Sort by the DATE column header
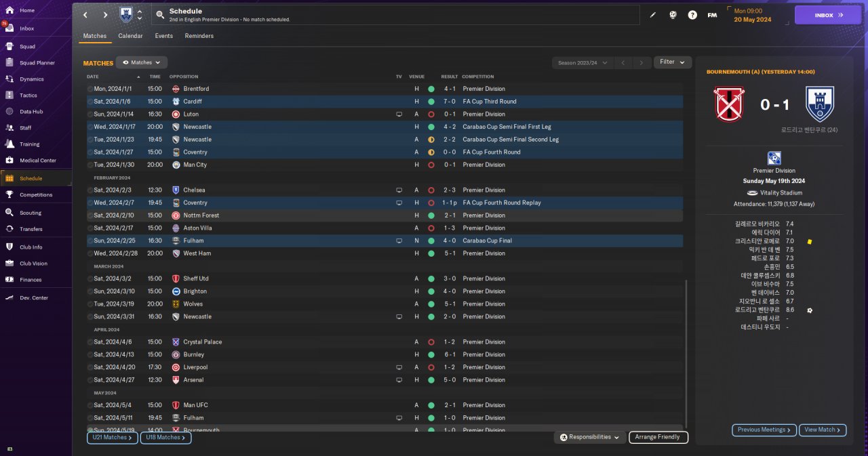This screenshot has width=868, height=456. (93, 77)
